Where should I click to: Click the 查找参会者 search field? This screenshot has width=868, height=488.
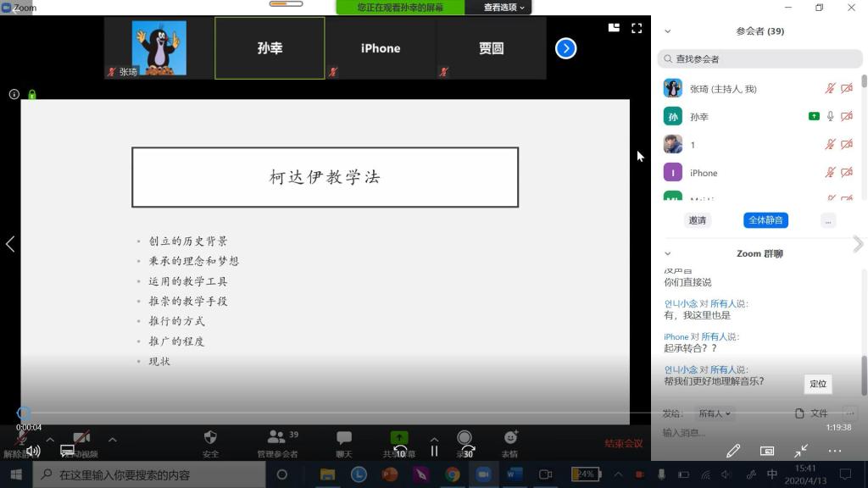759,58
